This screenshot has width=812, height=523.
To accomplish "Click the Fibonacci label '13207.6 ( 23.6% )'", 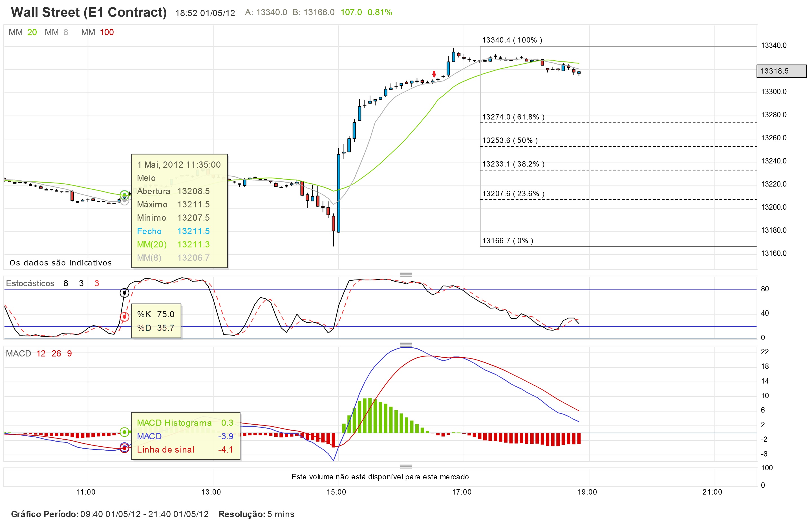I will 513,194.
